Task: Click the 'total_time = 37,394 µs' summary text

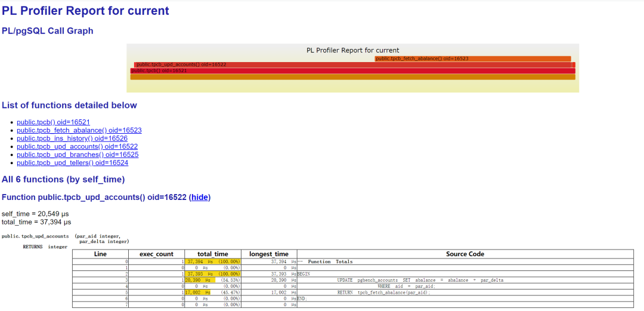Action: click(x=36, y=222)
